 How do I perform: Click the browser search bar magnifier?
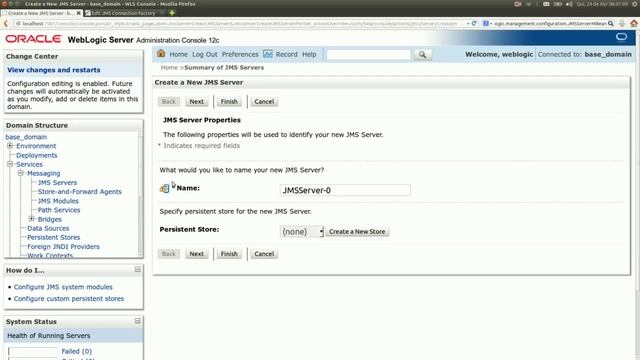coord(611,24)
